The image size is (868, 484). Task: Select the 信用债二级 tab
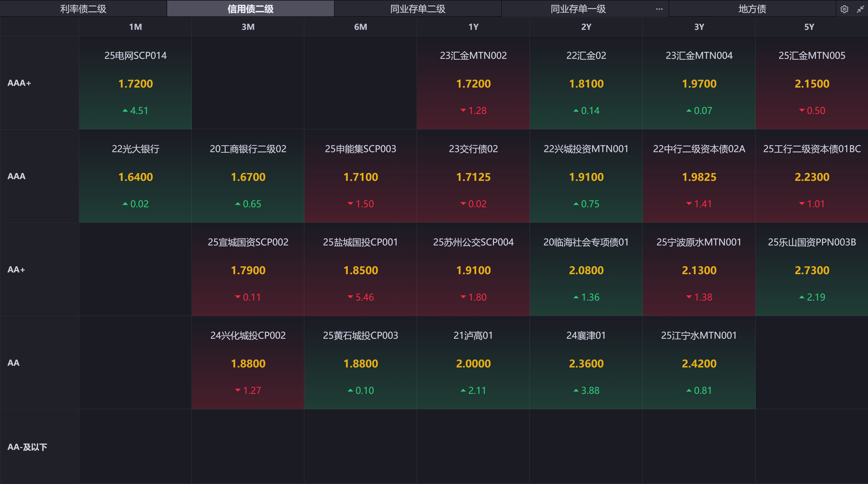pyautogui.click(x=250, y=9)
